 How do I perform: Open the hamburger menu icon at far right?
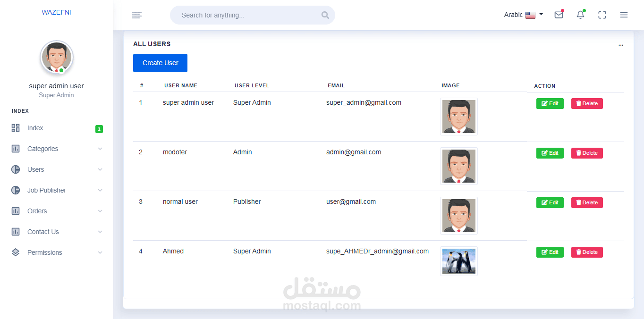click(624, 15)
